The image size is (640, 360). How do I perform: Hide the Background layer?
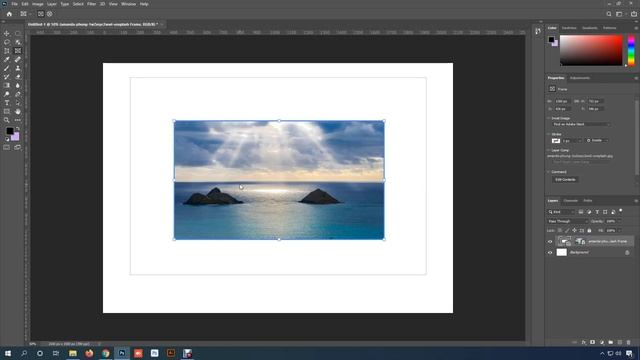[x=550, y=253]
